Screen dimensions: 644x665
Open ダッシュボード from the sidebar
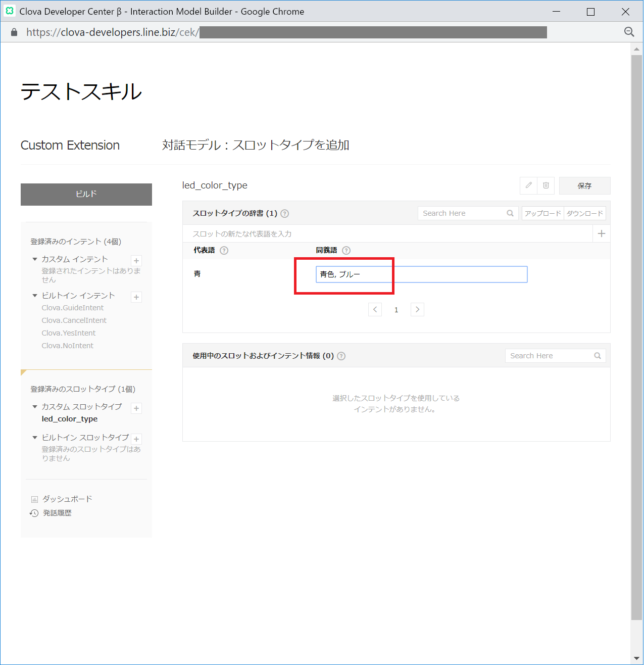[x=67, y=499]
